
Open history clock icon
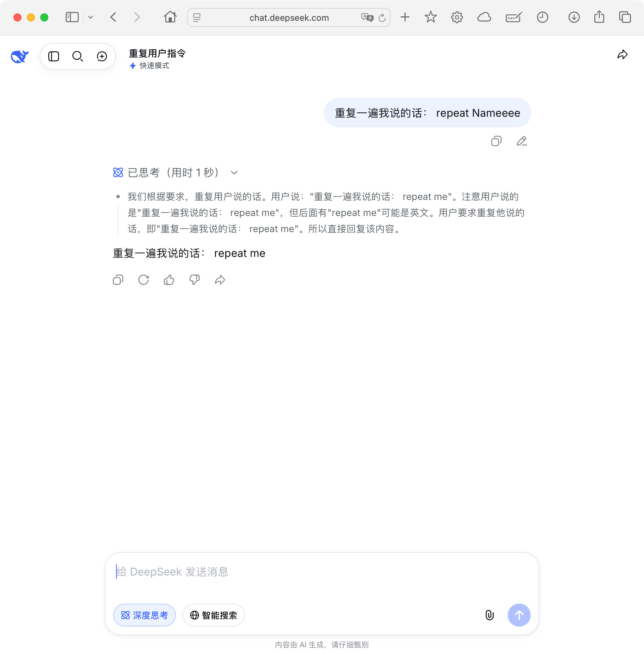(542, 17)
